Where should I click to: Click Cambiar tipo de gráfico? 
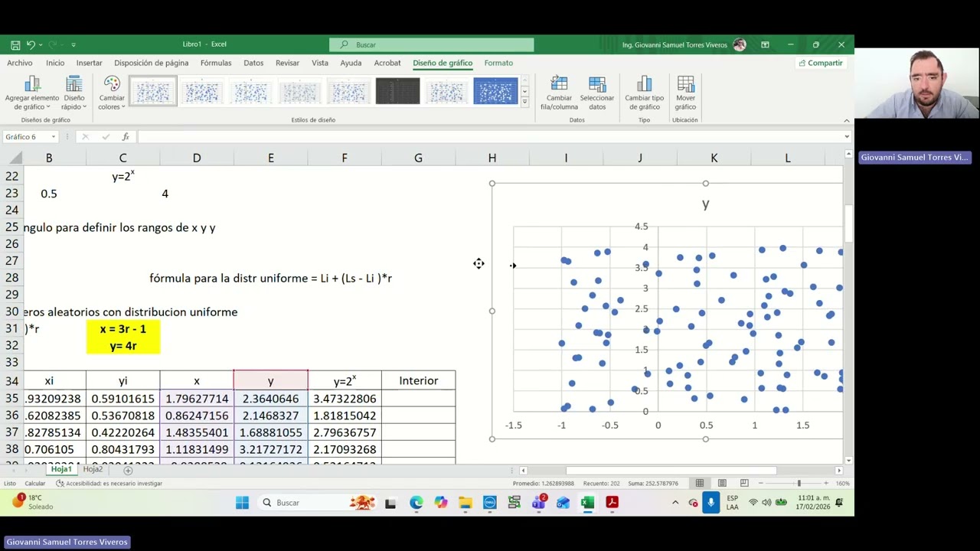[644, 93]
